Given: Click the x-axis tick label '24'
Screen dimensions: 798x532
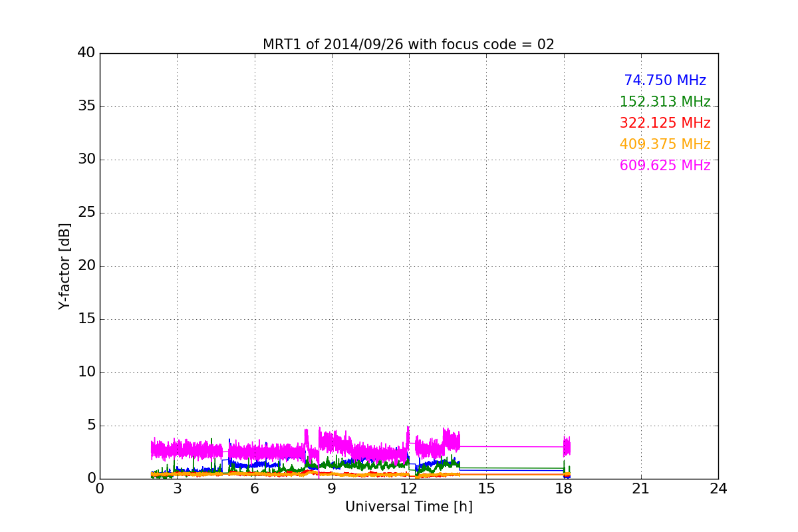Looking at the screenshot, I should click(x=718, y=489).
